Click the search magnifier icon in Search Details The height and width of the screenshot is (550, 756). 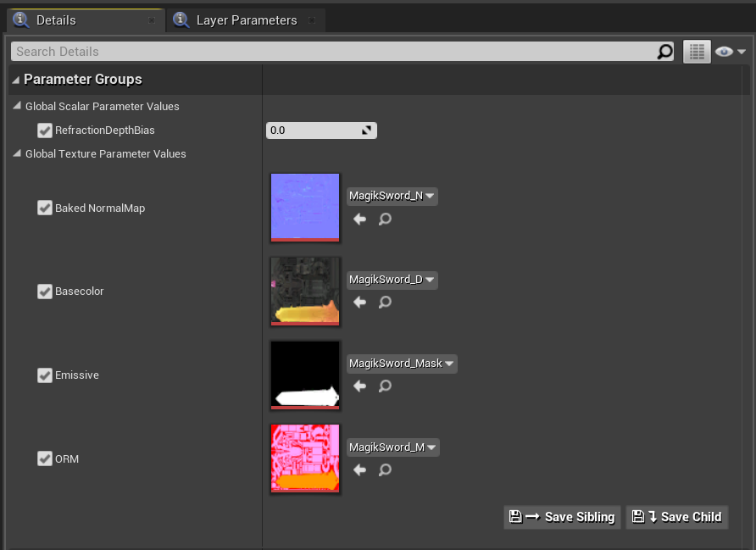[664, 51]
